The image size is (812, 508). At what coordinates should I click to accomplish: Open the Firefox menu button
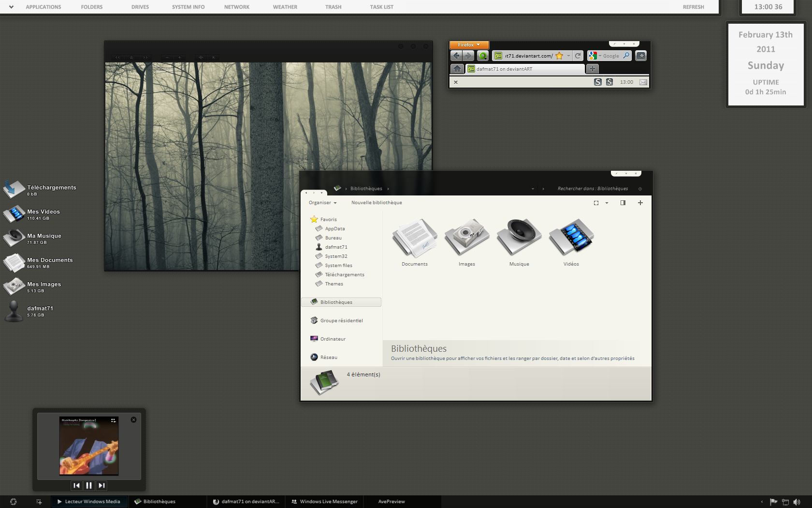point(469,45)
